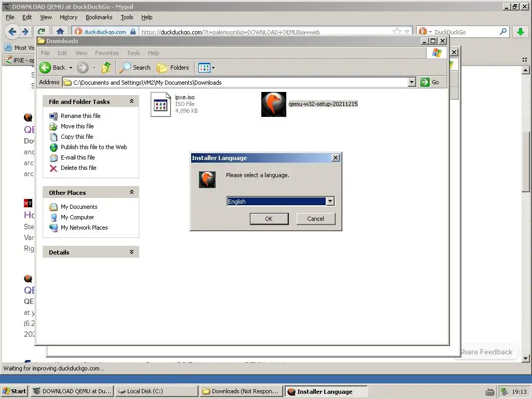Click Move this file

(77, 126)
